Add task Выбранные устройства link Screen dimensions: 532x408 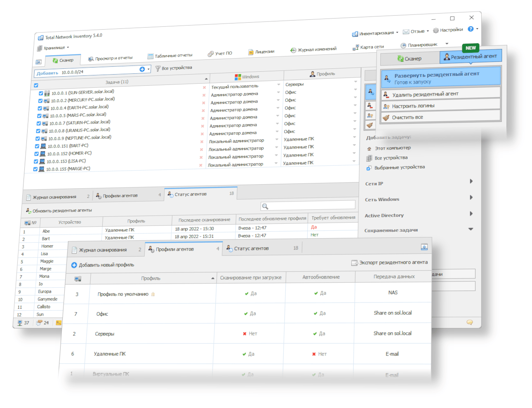[x=395, y=167]
